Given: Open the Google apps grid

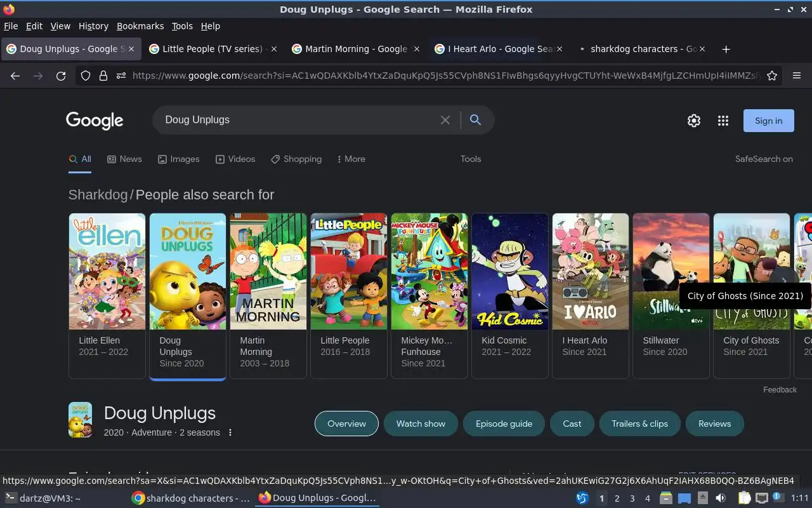Looking at the screenshot, I should [723, 121].
